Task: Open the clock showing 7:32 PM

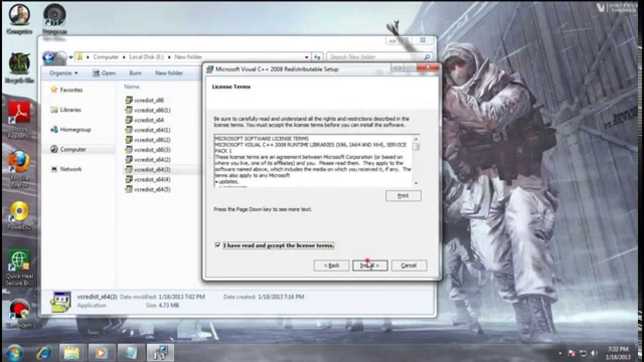Action: (618, 352)
